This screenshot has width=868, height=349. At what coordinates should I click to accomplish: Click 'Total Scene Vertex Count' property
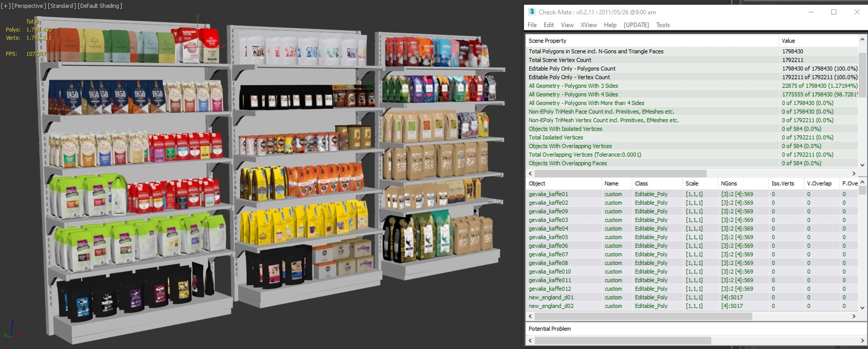click(560, 60)
